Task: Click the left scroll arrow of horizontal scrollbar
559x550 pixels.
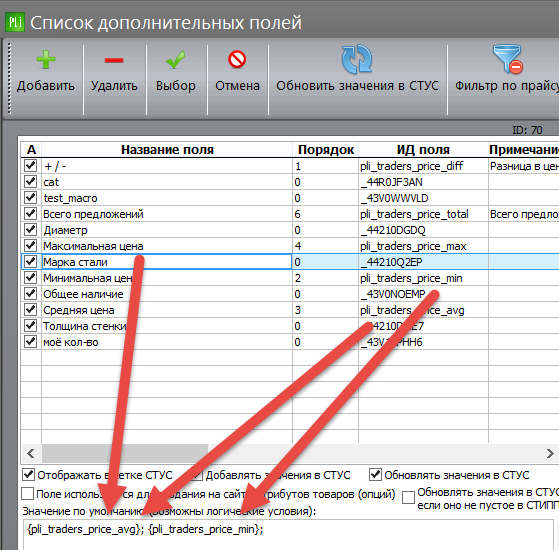Action: [31, 454]
